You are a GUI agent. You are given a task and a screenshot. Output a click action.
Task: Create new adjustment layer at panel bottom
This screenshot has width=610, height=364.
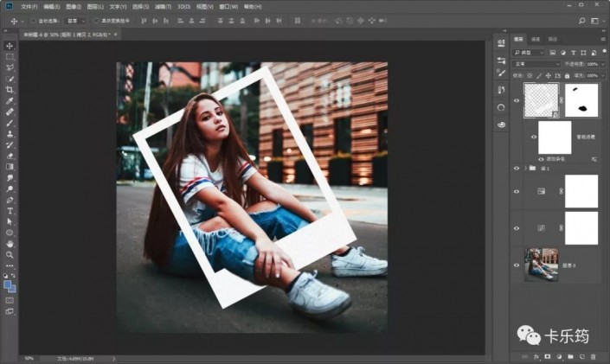560,356
